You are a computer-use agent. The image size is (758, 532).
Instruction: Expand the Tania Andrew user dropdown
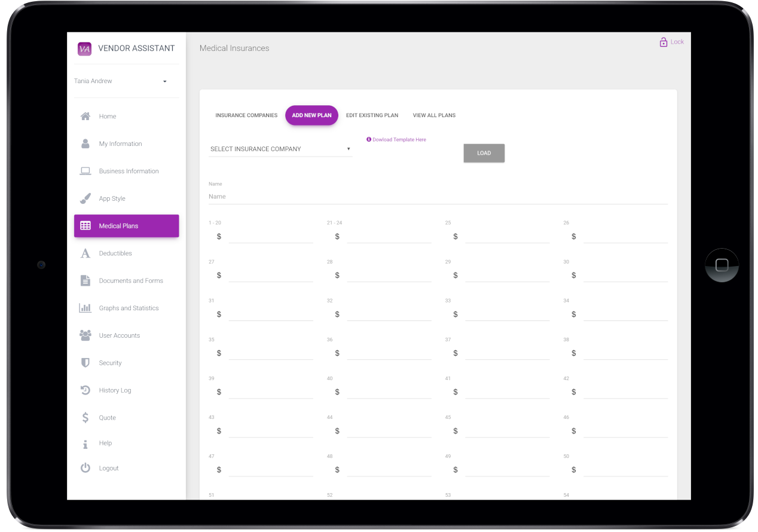[x=164, y=81]
